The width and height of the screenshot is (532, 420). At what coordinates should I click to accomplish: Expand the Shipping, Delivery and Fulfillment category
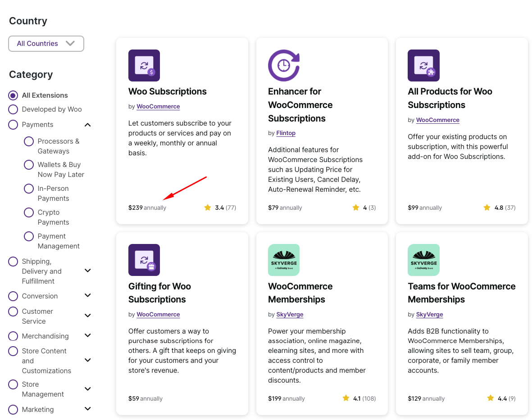pyautogui.click(x=88, y=271)
